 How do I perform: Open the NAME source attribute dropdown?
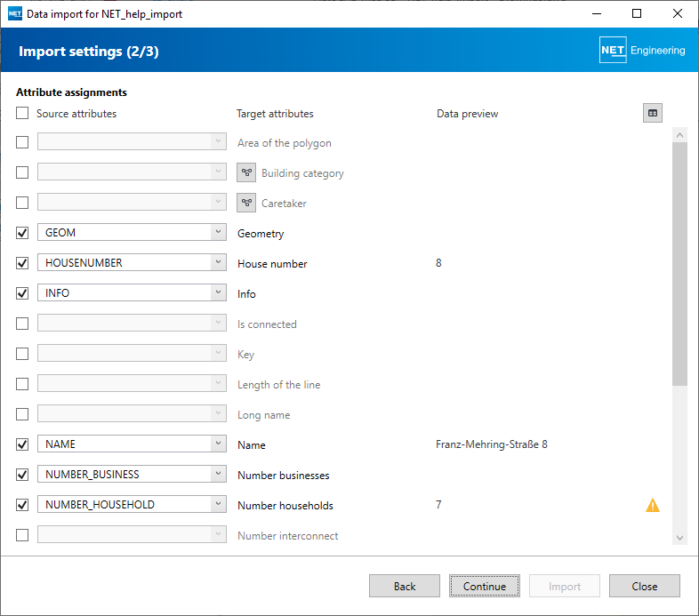pos(132,444)
